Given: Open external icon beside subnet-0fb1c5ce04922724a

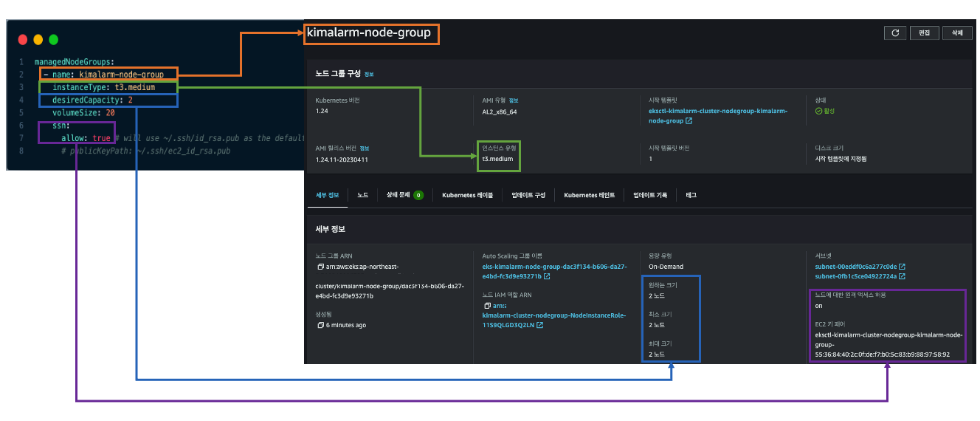Looking at the screenshot, I should pyautogui.click(x=902, y=276).
